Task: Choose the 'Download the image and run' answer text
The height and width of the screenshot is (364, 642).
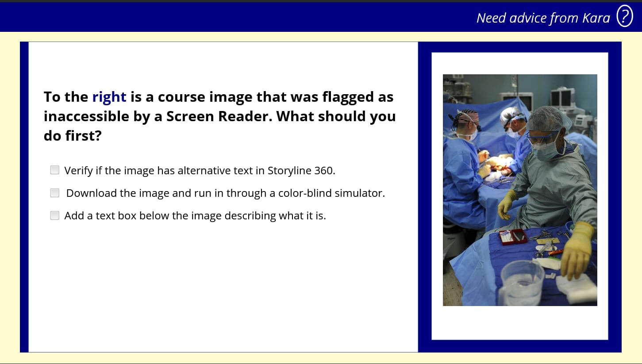Action: coord(225,193)
